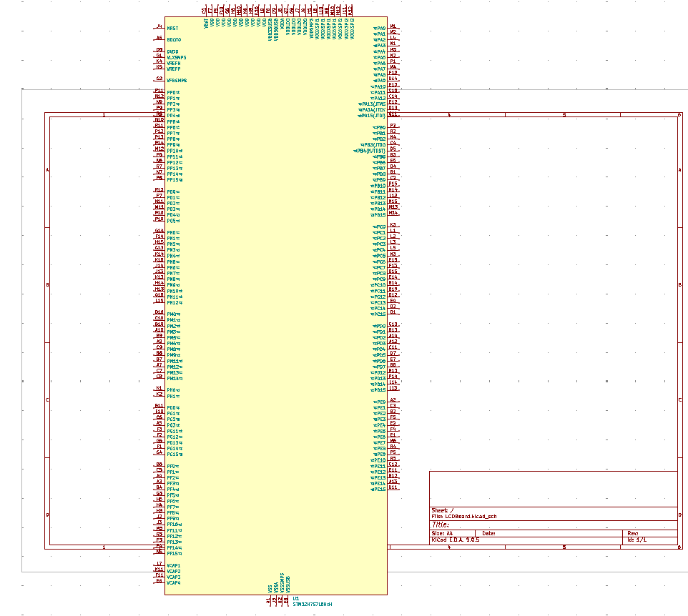688x616 pixels.
Task: Click the VCAP1 pin label
Action: [x=174, y=565]
